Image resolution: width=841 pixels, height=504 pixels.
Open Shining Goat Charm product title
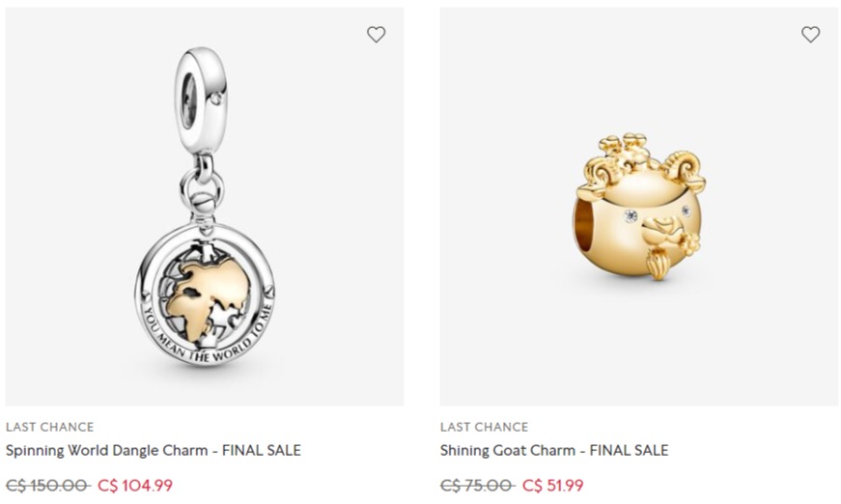coord(554,450)
